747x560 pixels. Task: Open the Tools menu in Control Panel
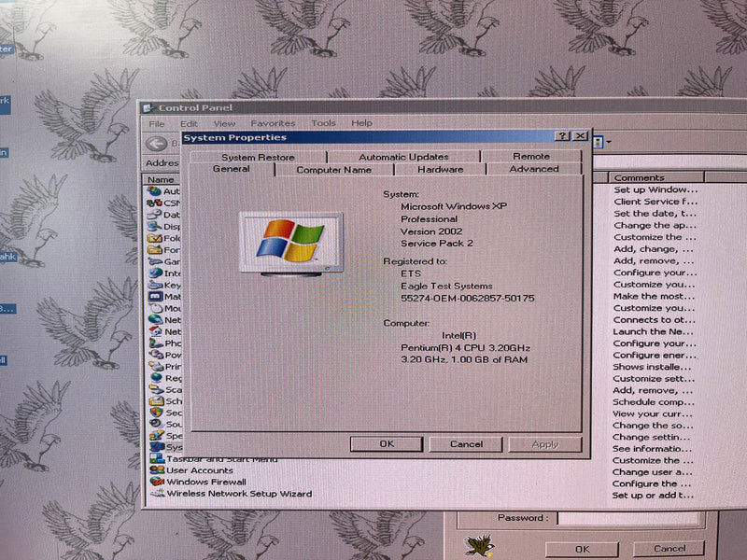click(x=323, y=123)
